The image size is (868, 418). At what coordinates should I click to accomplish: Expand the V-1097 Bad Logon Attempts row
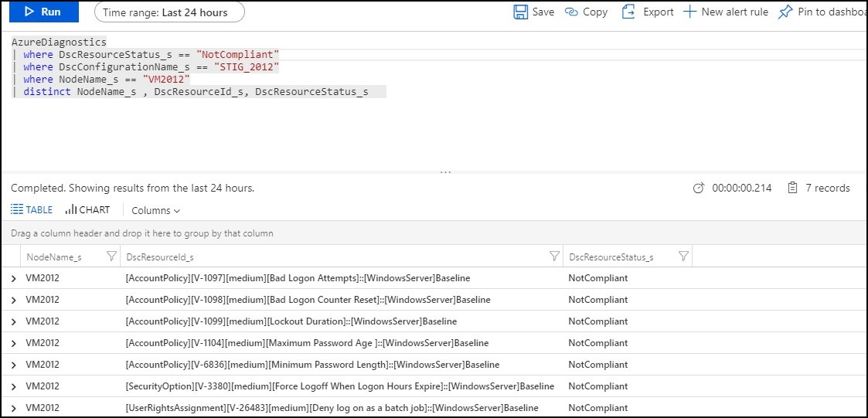[13, 278]
